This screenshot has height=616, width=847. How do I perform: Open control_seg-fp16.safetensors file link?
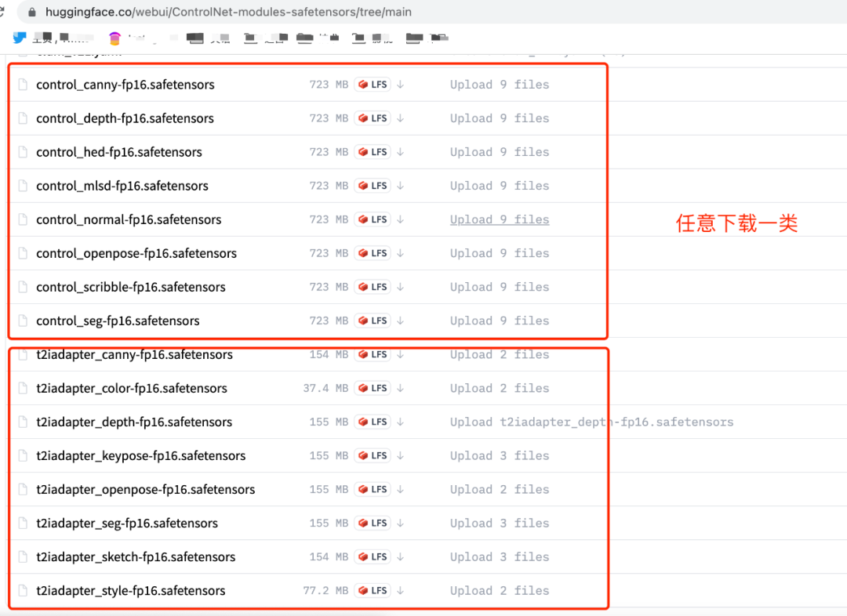point(118,321)
